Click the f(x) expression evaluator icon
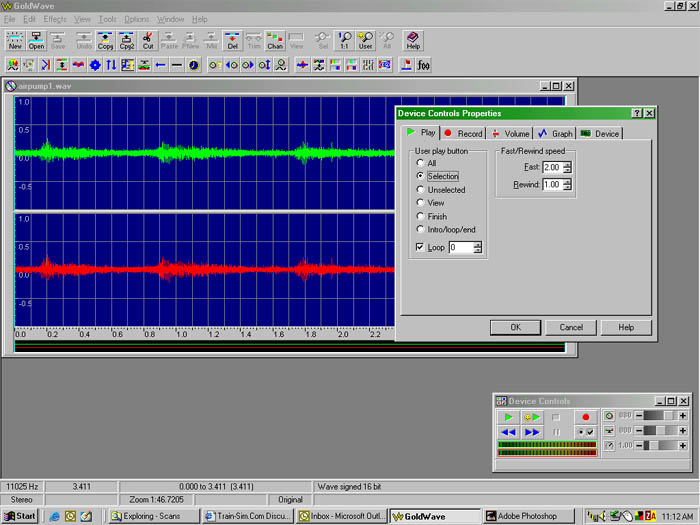The image size is (700, 525). tap(423, 65)
